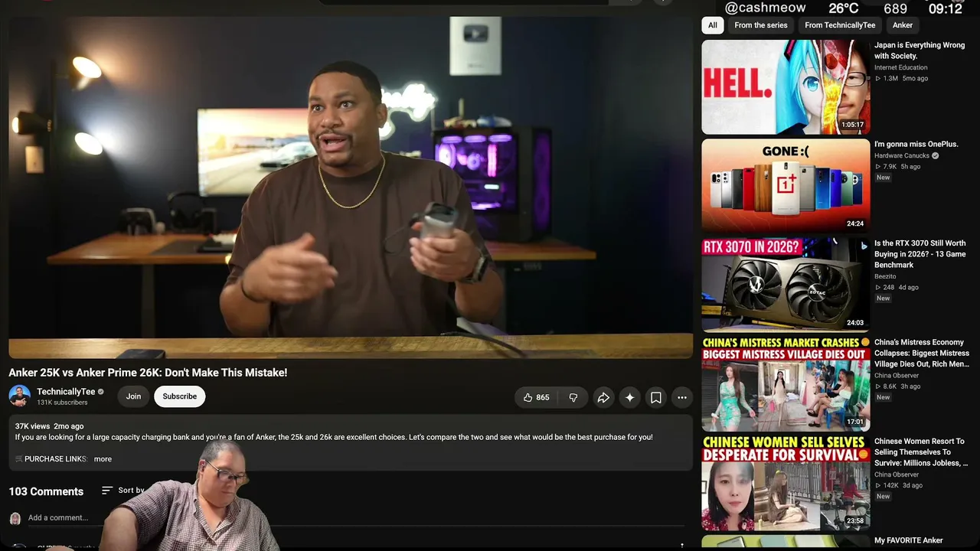This screenshot has width=980, height=551.
Task: Click the '7.9K 5h ago' video stats
Action: click(897, 166)
